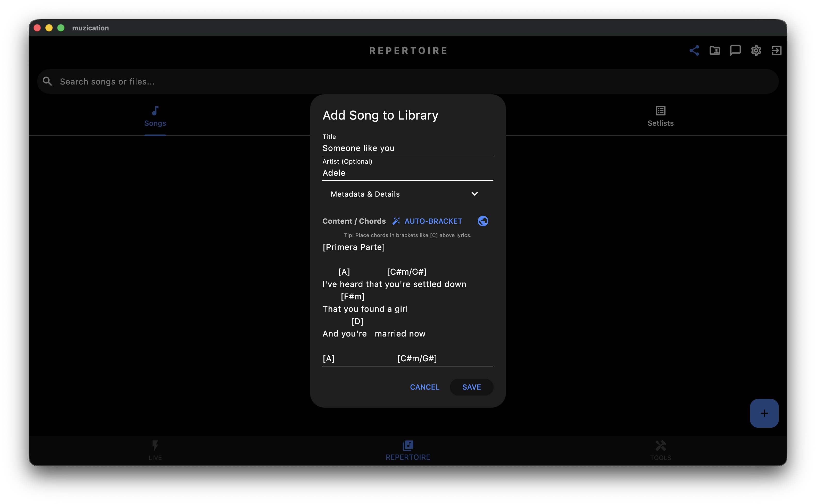Image resolution: width=816 pixels, height=504 pixels.
Task: Click the [D] chord text
Action: 357,321
